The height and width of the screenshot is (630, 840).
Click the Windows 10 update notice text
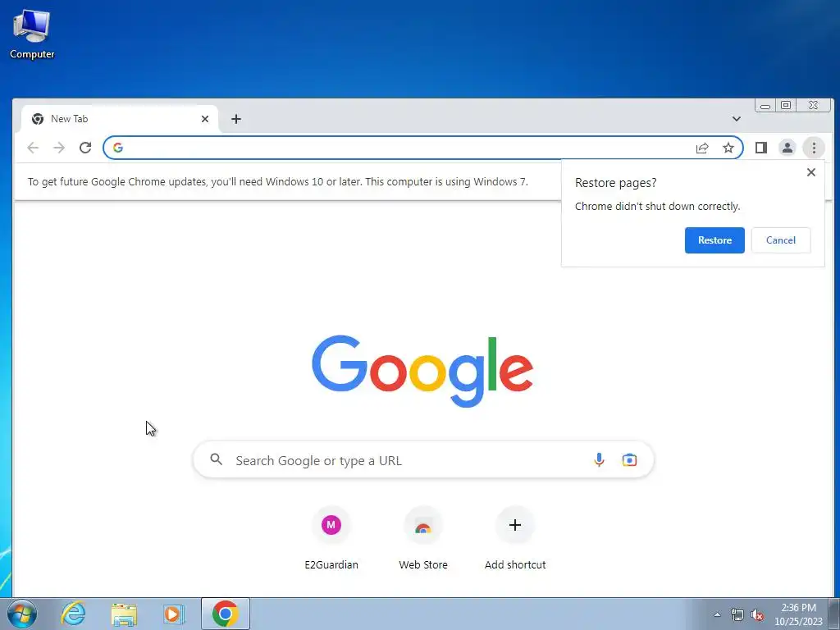pos(277,181)
